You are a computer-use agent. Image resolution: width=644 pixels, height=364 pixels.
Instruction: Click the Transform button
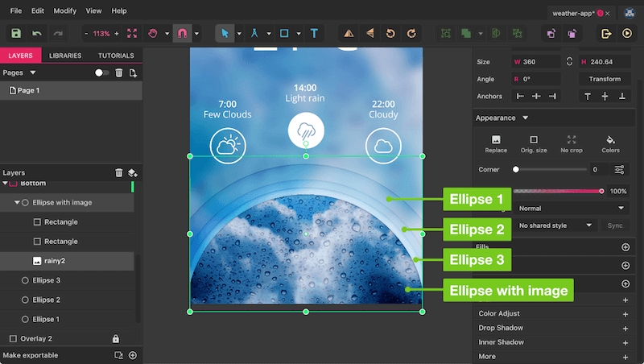pos(605,79)
